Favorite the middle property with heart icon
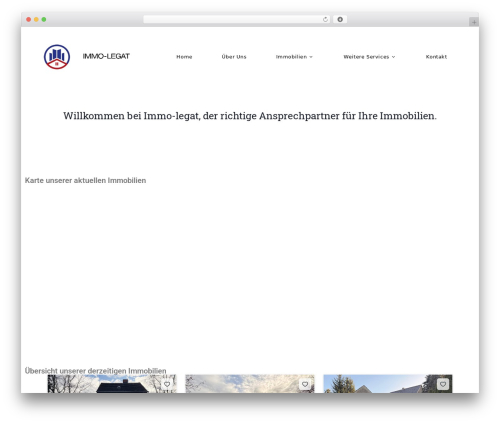The height and width of the screenshot is (423, 500). (305, 384)
